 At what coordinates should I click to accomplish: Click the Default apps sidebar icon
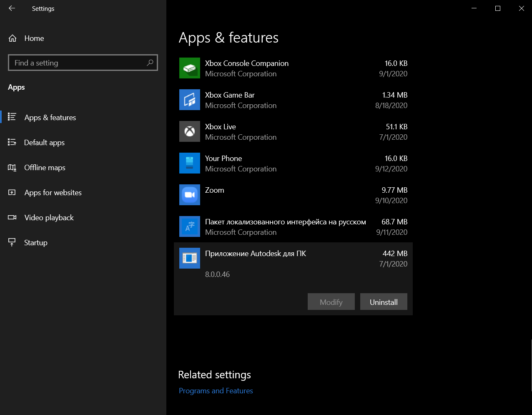point(12,142)
